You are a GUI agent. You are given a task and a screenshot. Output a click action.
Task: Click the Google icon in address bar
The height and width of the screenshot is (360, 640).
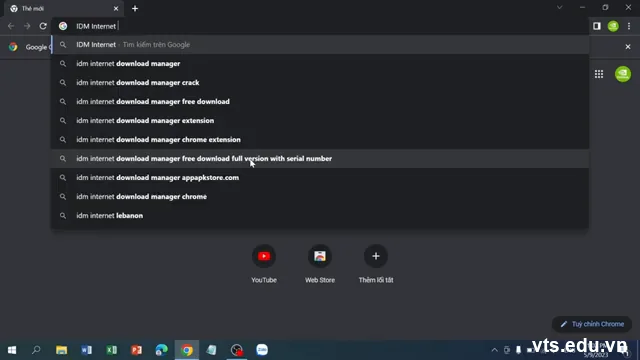click(x=63, y=26)
